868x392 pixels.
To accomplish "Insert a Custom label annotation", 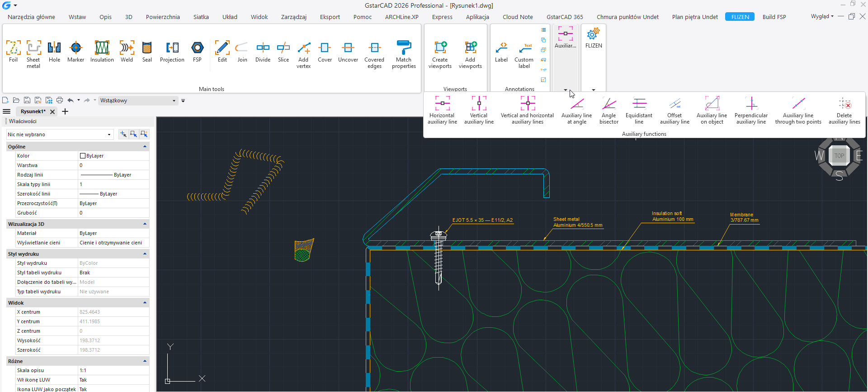I will pos(524,54).
